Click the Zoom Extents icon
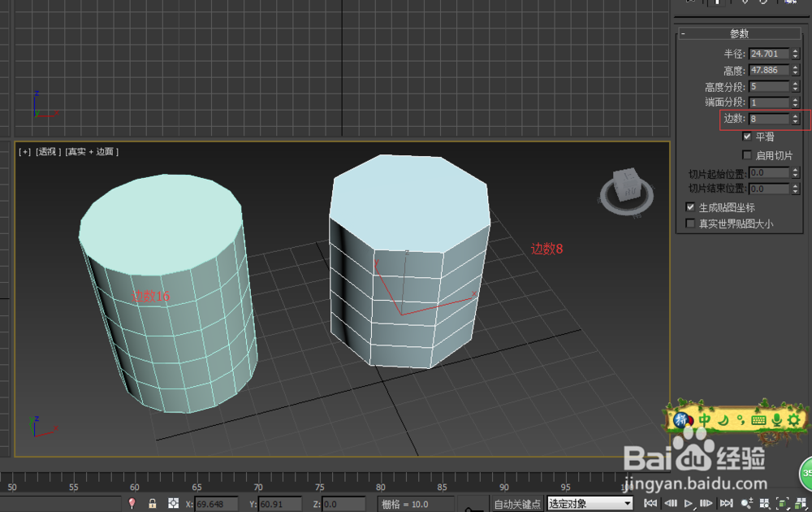This screenshot has width=812, height=512. coord(783,503)
